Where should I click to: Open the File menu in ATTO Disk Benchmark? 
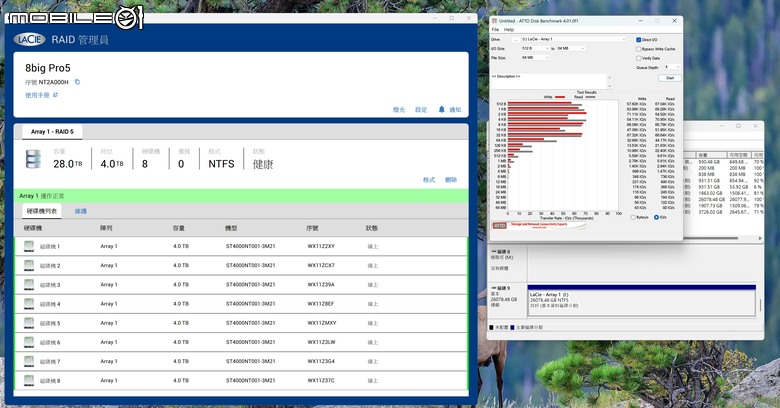495,29
